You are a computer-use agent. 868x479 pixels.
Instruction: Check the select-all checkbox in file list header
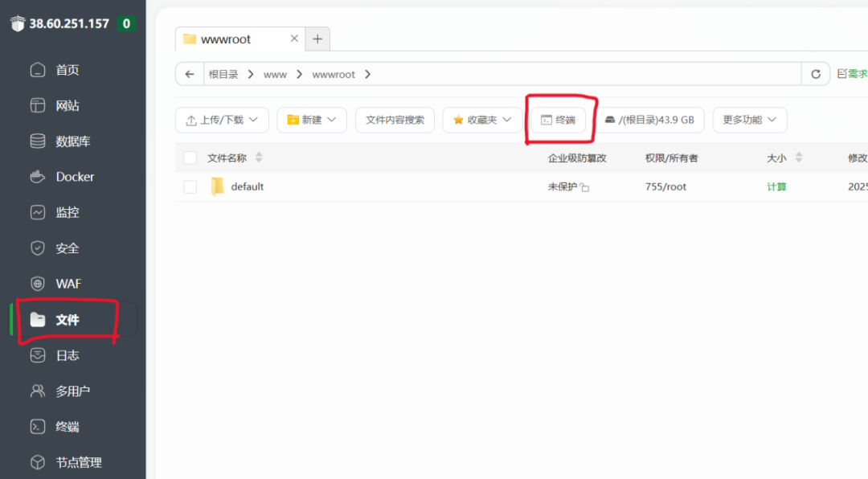(190, 158)
